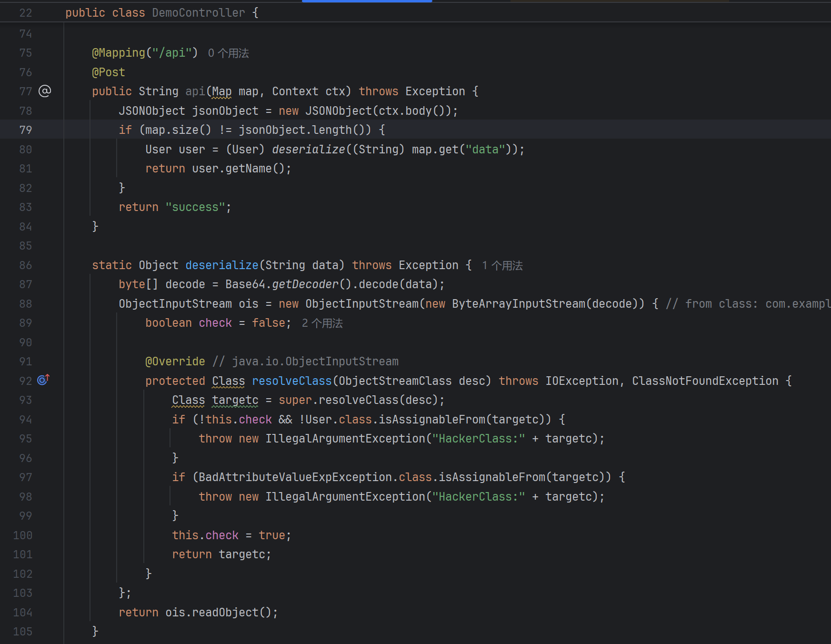Click line number 86 in the gutter
The width and height of the screenshot is (831, 644).
coord(26,265)
